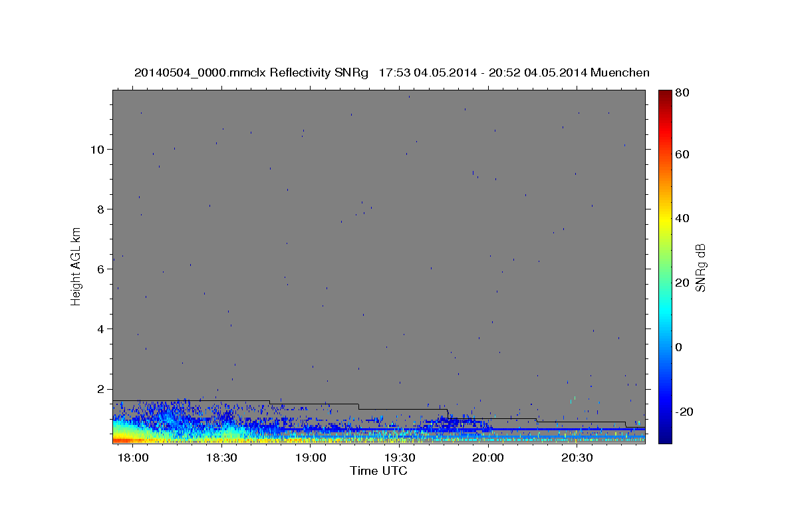
Task: Click the 'SNRg dB' colorbar label
Action: pyautogui.click(x=700, y=268)
